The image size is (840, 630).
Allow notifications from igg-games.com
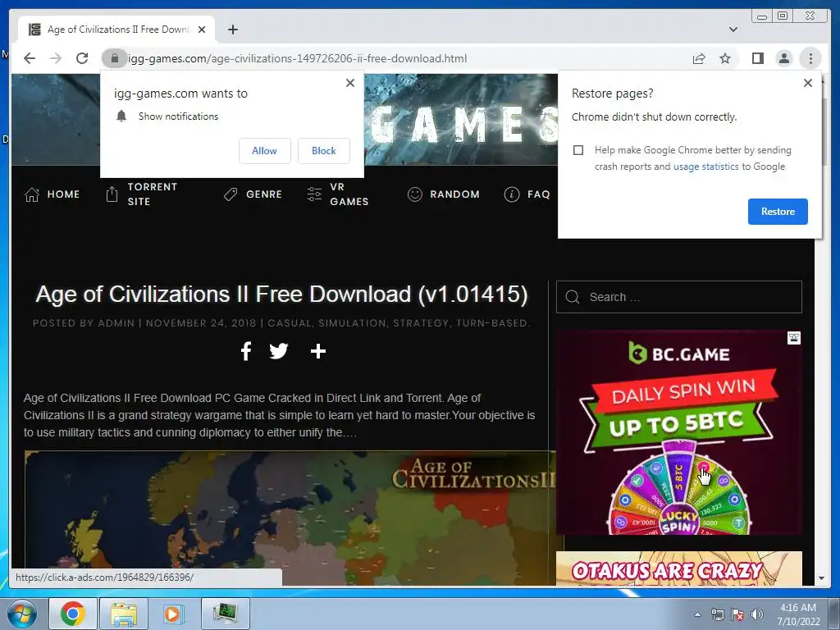point(265,151)
